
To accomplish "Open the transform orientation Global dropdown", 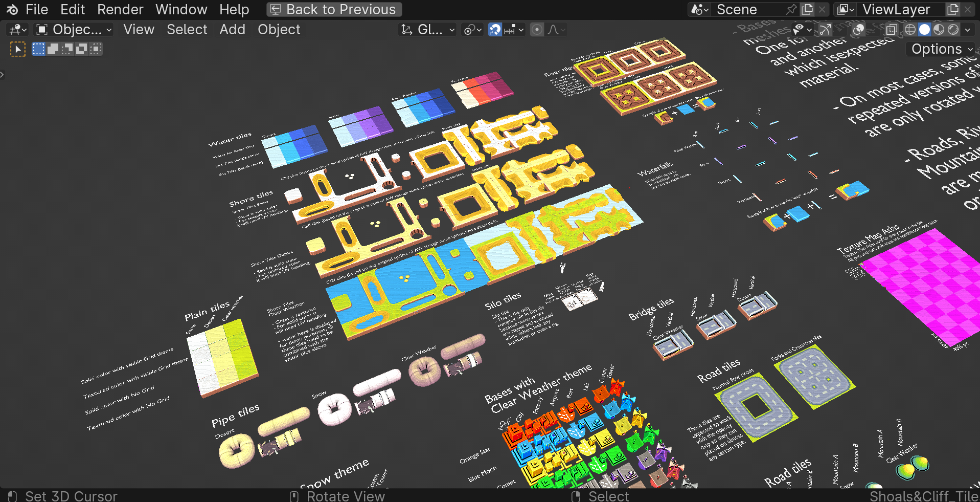I will 428,30.
